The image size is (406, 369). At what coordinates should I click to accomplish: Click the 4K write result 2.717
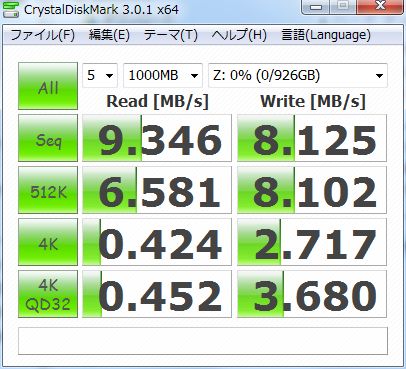point(312,242)
